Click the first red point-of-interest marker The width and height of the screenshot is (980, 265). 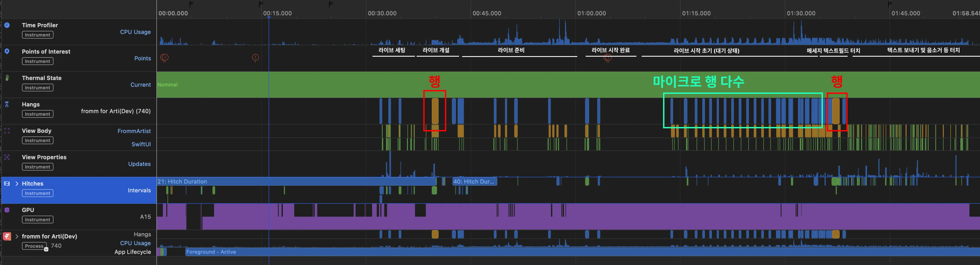coord(164,58)
